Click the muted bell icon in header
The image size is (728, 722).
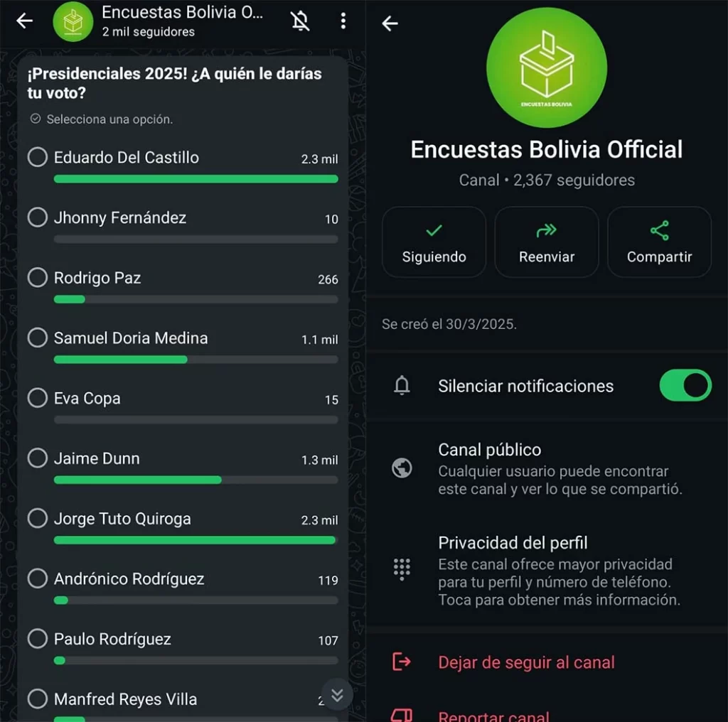click(x=301, y=21)
